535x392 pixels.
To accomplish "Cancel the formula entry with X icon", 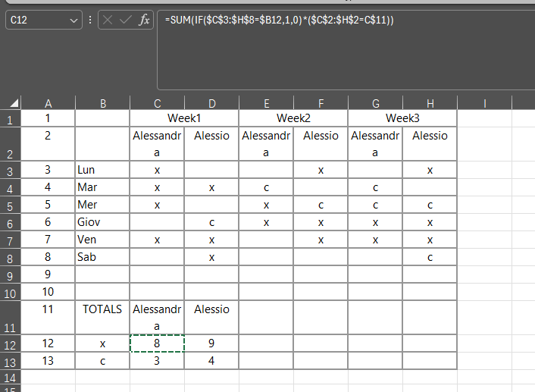I will (x=108, y=20).
